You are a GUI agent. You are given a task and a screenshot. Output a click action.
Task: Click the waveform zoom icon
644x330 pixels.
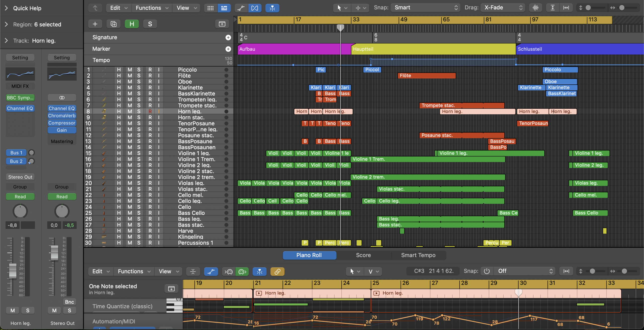click(x=535, y=8)
